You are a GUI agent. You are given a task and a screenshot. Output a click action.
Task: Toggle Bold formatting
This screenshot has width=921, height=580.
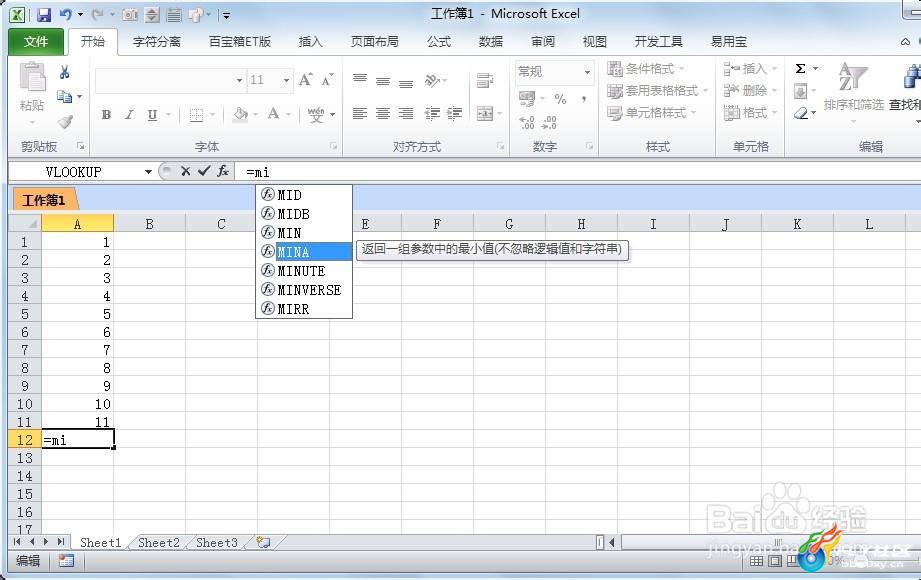point(106,115)
